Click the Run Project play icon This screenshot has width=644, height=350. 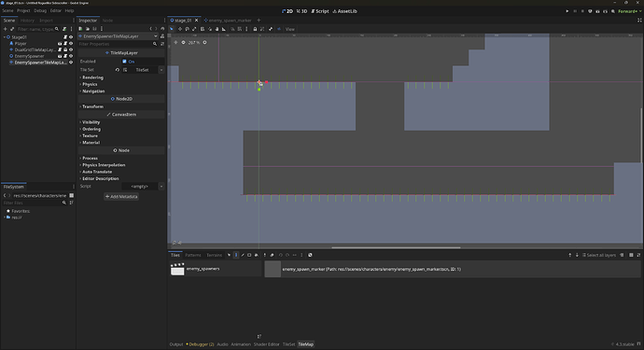567,11
